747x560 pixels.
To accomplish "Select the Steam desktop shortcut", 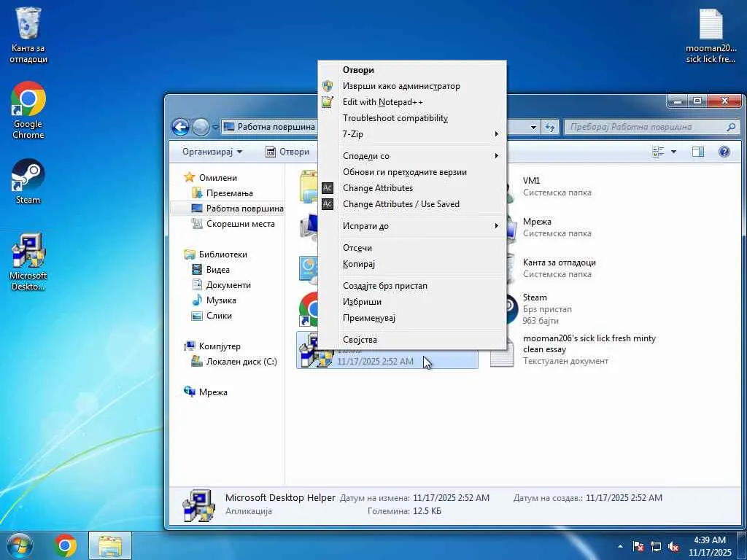I will pyautogui.click(x=28, y=182).
